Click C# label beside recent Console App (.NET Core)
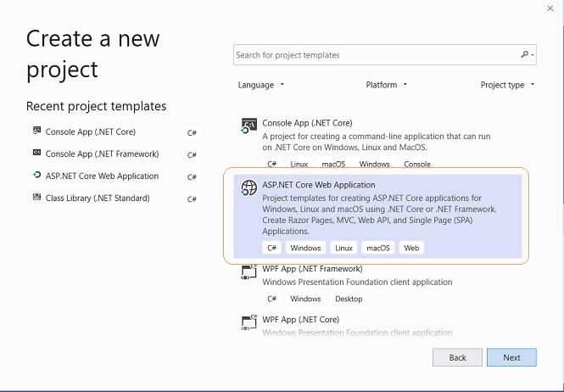564x392 pixels. 192,133
